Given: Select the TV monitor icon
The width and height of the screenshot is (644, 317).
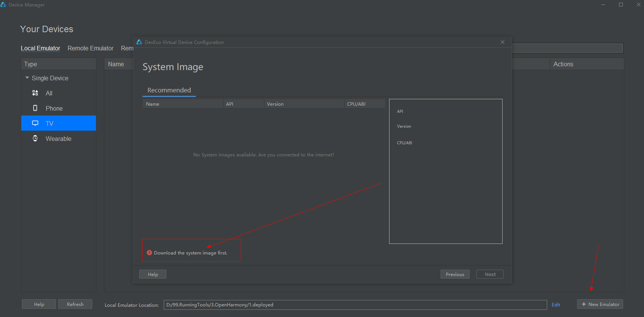Looking at the screenshot, I should [35, 123].
